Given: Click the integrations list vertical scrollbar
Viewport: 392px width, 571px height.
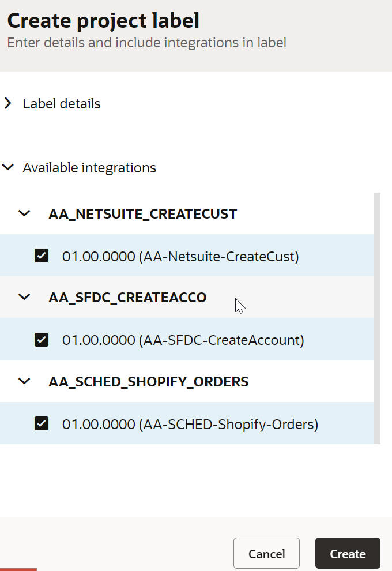Looking at the screenshot, I should pos(376,318).
